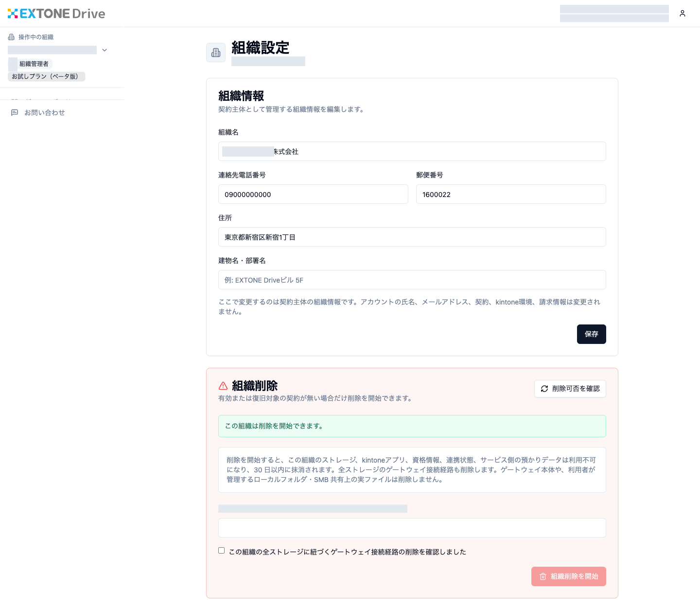
Task: Check the gateway route deletion confirmation checkbox
Action: click(222, 551)
